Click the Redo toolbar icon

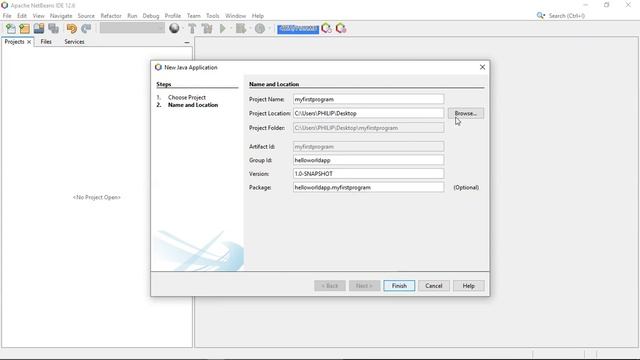(86, 28)
